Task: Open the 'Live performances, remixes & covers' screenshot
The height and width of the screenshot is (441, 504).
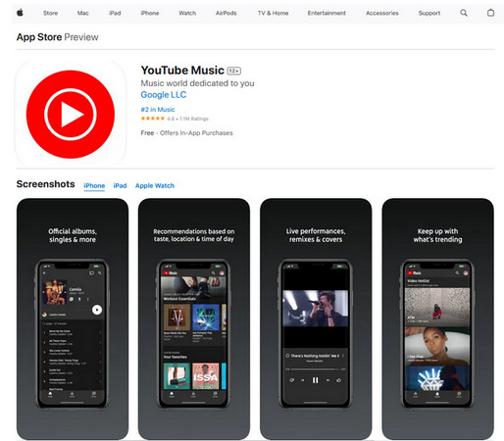Action: coord(316,319)
